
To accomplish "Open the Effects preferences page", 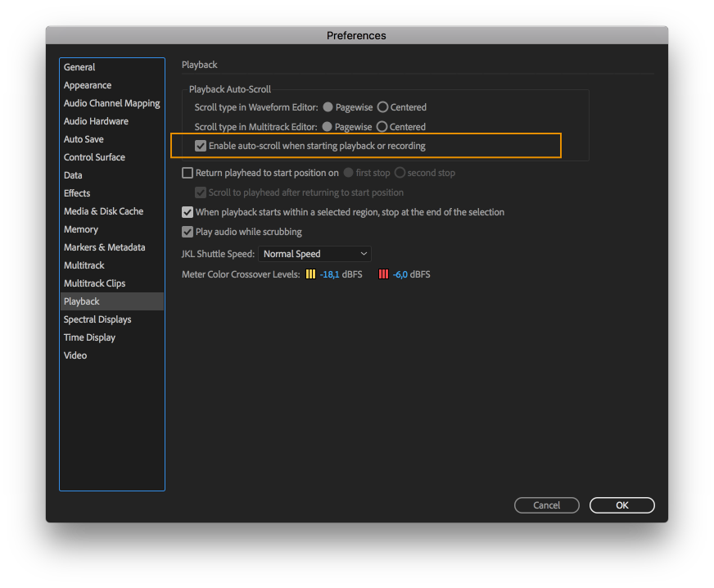I will point(77,193).
